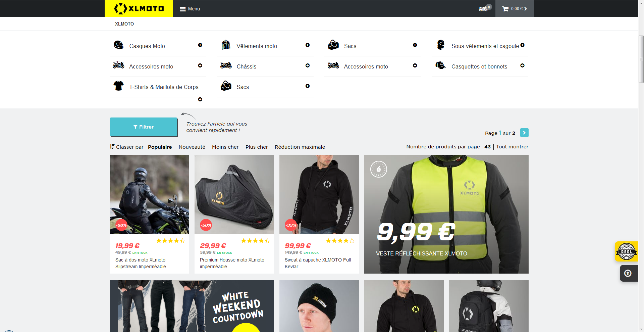Screen dimensions: 644x332
Task: Sort products by Plus cher
Action: pos(257,147)
